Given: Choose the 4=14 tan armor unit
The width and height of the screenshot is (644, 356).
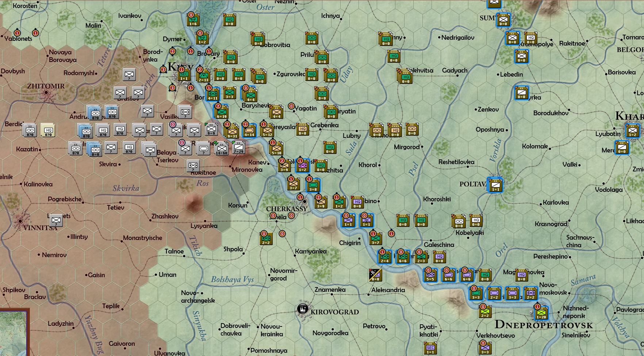Looking at the screenshot, I should (249, 130).
